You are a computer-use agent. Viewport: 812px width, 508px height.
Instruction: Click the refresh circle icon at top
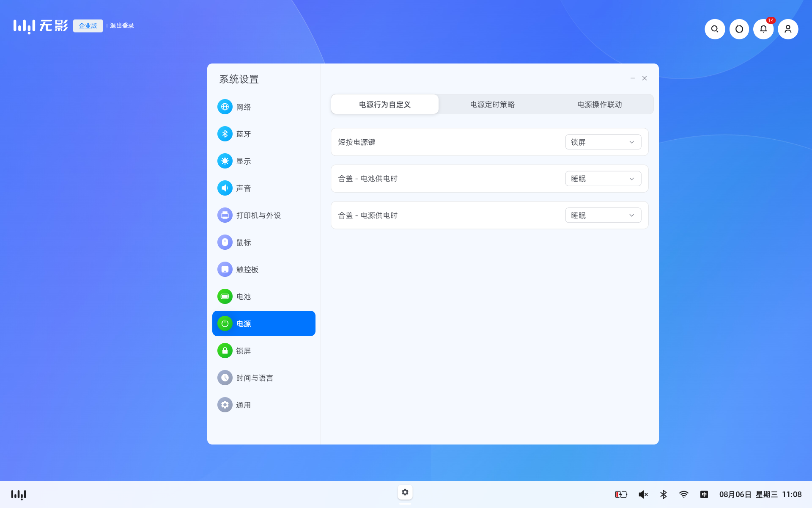click(x=739, y=29)
